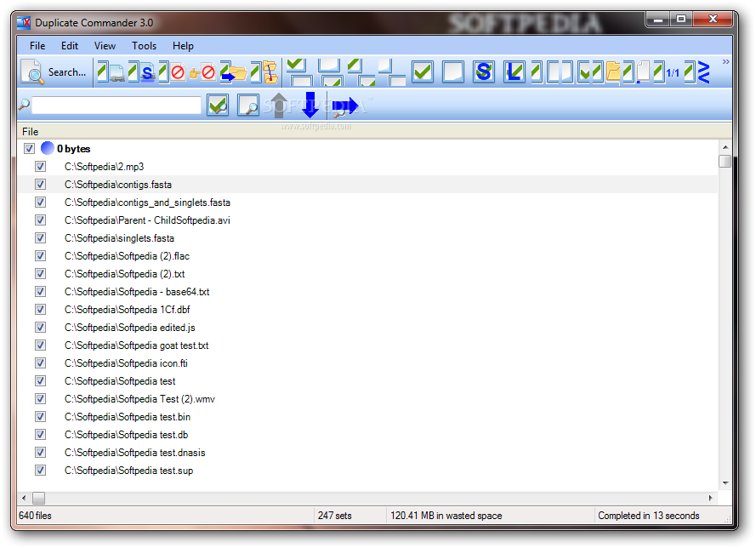Uncheck Softpedia (2).flac checkbox
This screenshot has width=756, height=548.
tap(41, 255)
